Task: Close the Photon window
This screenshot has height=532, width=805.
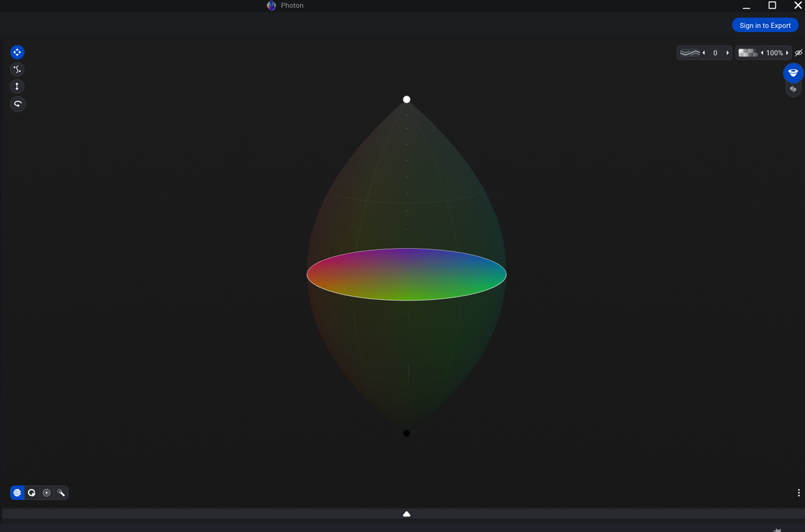Action: pyautogui.click(x=798, y=5)
